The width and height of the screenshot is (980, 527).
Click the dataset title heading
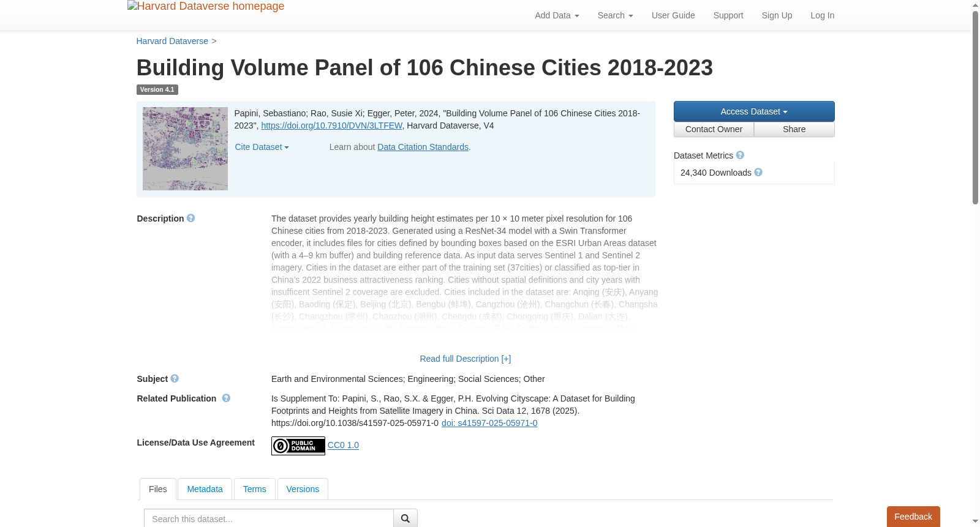tap(424, 67)
